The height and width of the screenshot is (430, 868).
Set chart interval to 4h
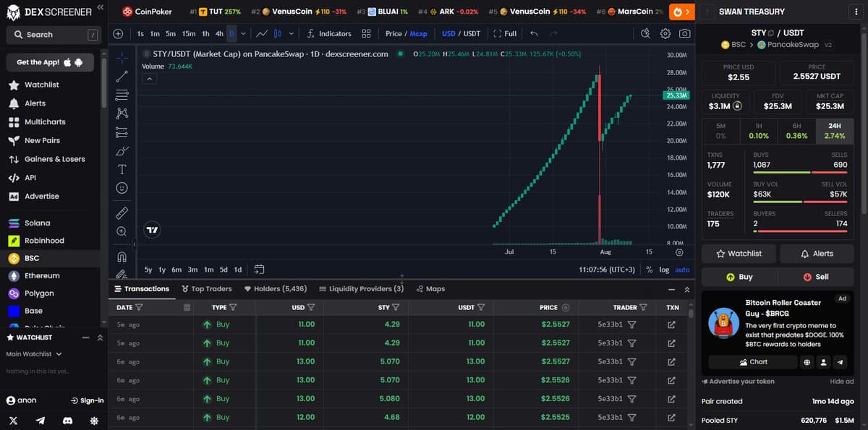(219, 34)
